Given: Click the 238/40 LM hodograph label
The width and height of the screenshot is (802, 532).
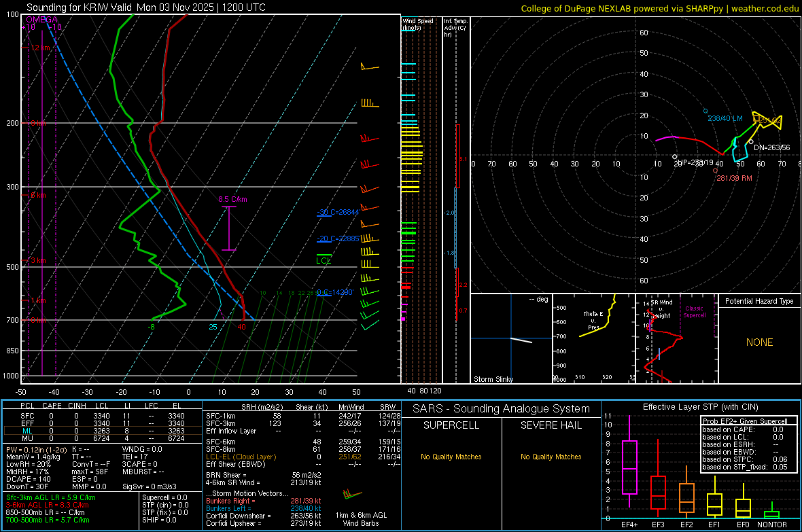Looking at the screenshot, I should click(x=725, y=118).
